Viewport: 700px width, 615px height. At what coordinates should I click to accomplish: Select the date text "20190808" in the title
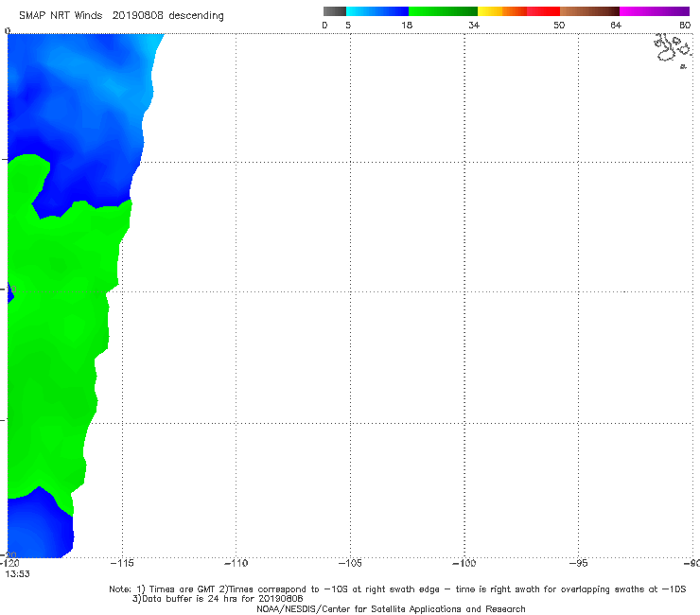[137, 16]
